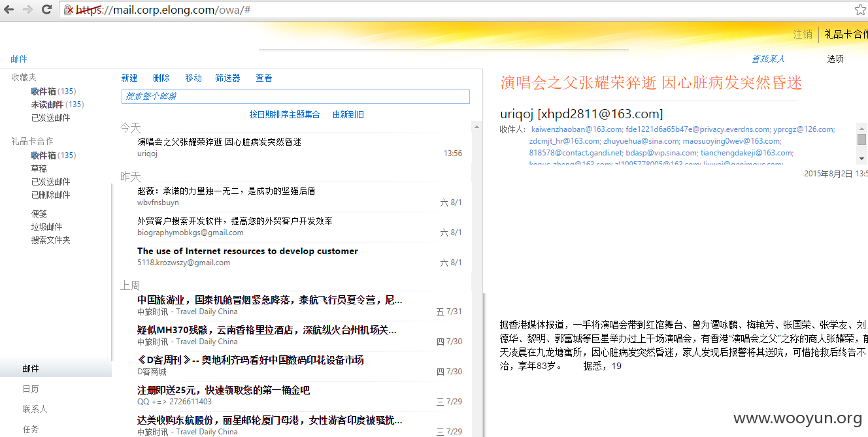Open the 查看 view menu
868x437 pixels.
coord(264,78)
